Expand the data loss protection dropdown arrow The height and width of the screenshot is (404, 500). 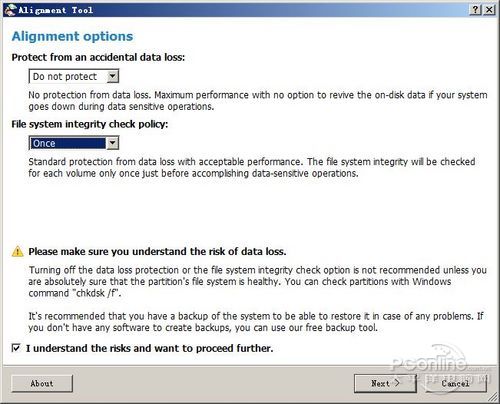click(x=112, y=76)
